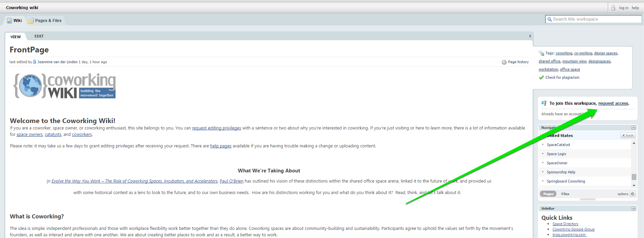Image resolution: width=644 pixels, height=238 pixels.
Task: Click the request access link
Action: pos(613,103)
